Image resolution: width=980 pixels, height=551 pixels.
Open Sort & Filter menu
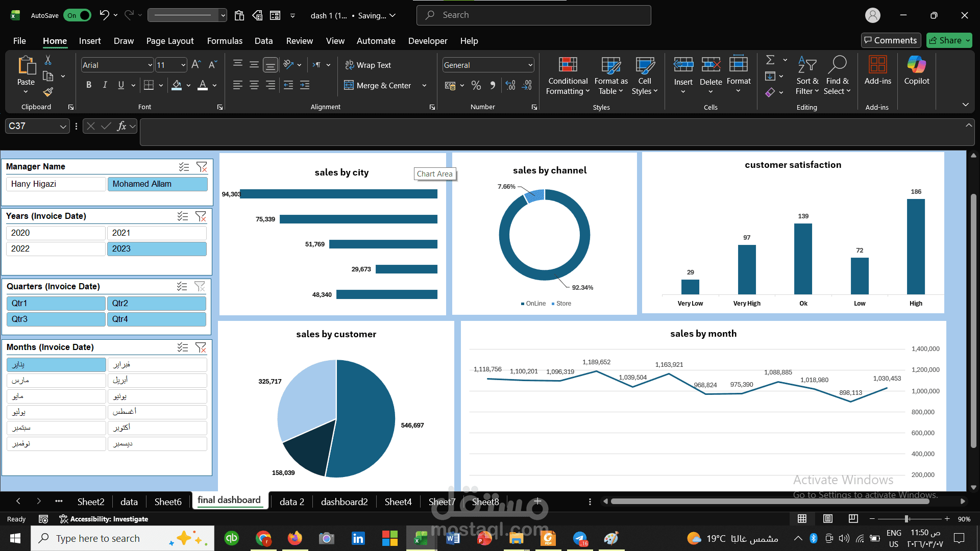(807, 76)
